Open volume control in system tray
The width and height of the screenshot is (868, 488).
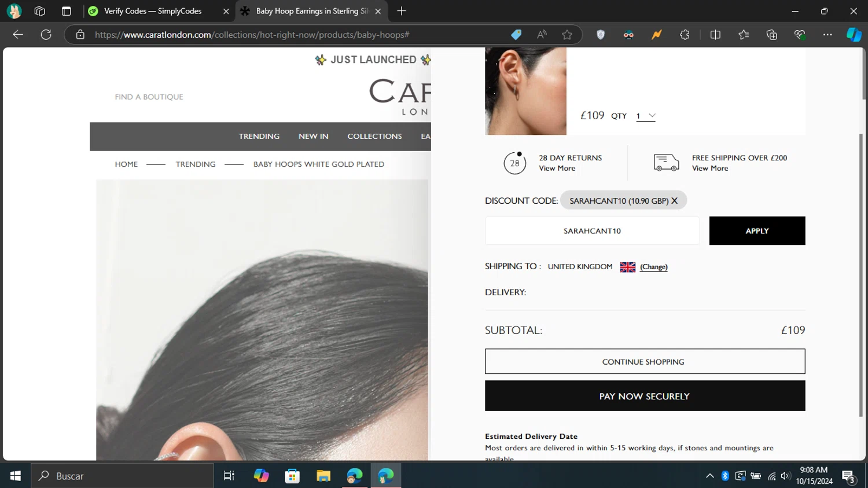point(785,476)
